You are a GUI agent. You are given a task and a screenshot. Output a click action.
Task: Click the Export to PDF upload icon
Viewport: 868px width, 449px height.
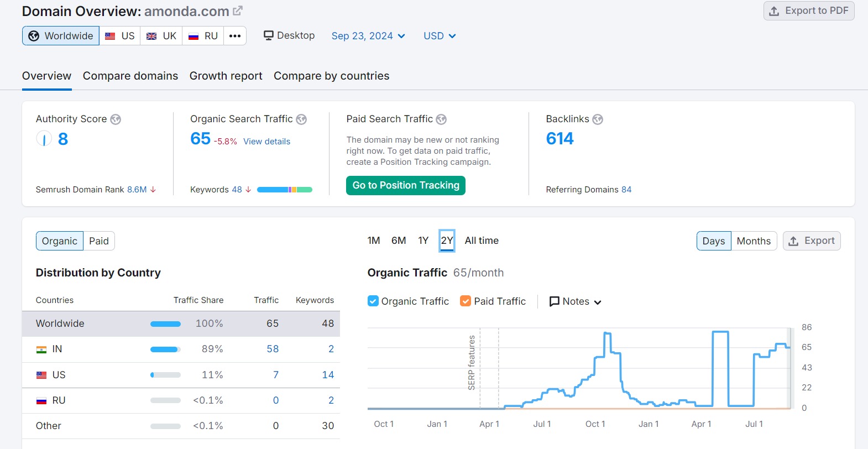[775, 11]
